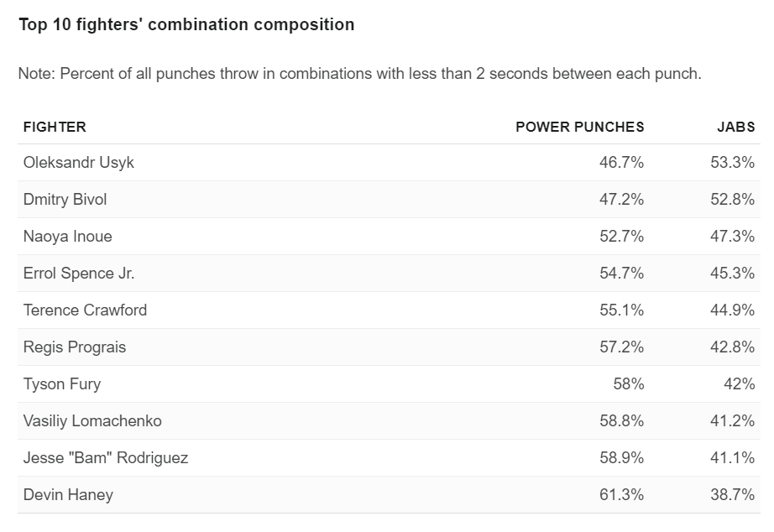Select the Oleksandr Usyk name cell

78,162
